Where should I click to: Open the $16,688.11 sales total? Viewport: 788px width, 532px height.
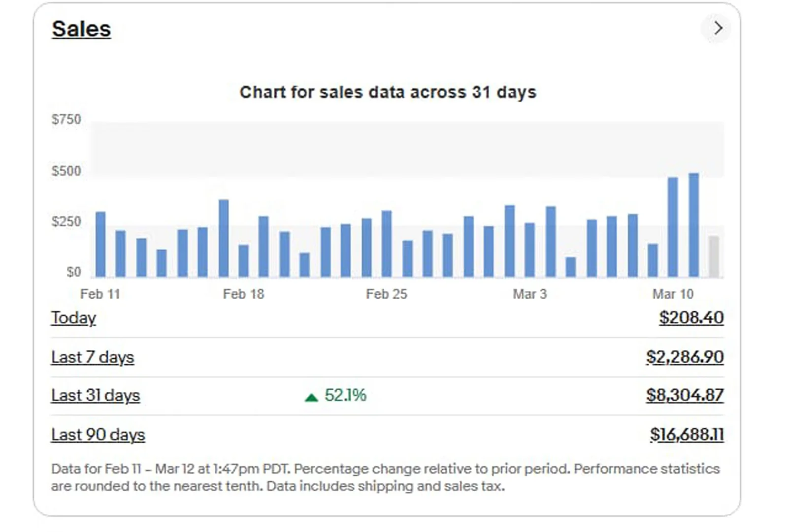pos(687,435)
